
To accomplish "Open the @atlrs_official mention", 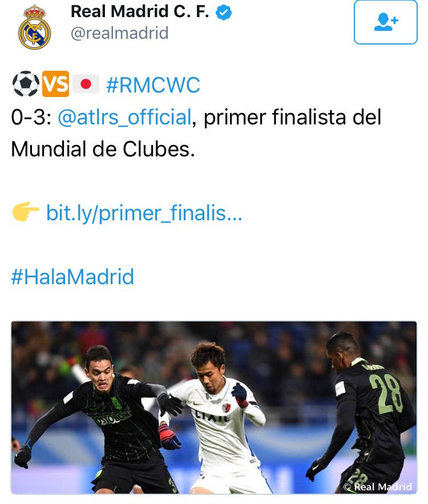I will 124,116.
